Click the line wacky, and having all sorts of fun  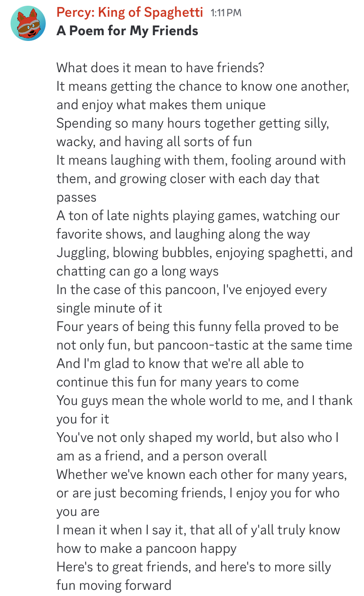click(x=154, y=142)
